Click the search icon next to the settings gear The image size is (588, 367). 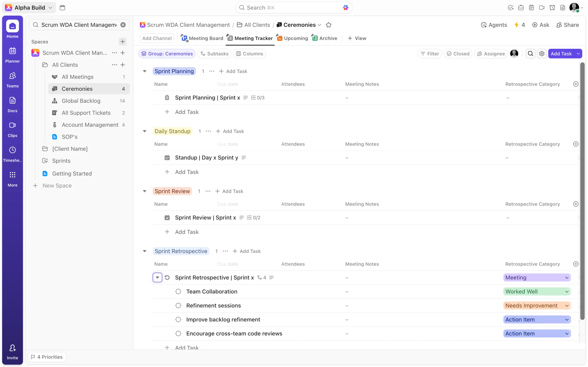tap(530, 54)
